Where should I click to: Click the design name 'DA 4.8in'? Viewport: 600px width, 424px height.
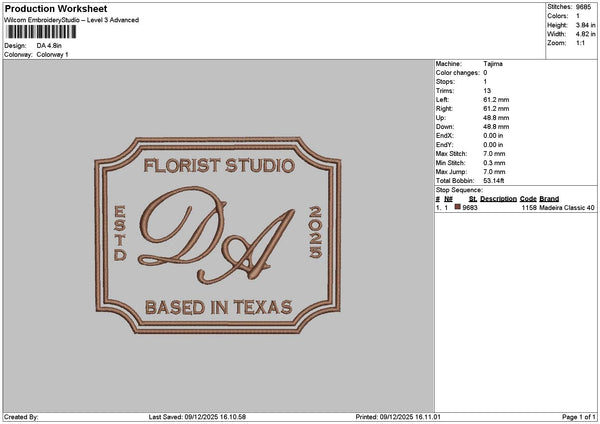[49, 46]
